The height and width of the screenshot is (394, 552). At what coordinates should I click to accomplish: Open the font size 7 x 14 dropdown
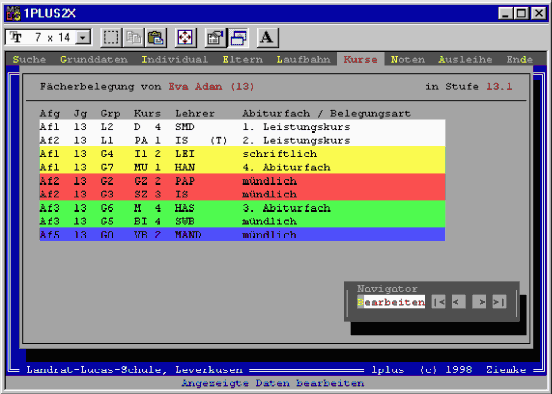click(x=83, y=37)
